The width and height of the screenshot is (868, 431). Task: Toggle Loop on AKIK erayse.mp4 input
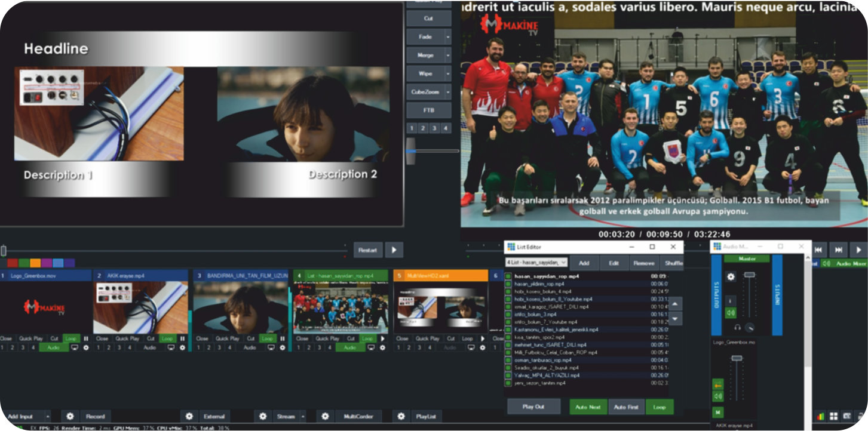[168, 338]
